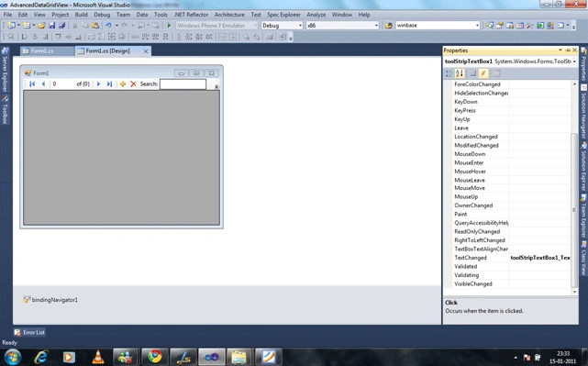
Task: Move to previous record in binding navigator
Action: [43, 84]
